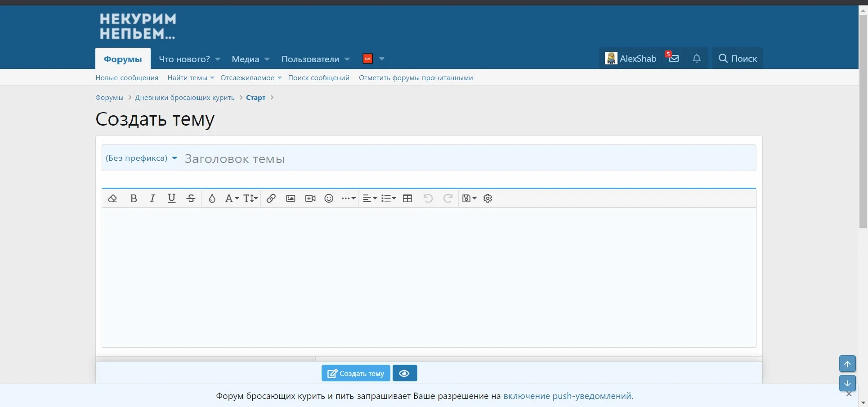Click inside the message body editor
Screen dimensions: 868x407
429,277
